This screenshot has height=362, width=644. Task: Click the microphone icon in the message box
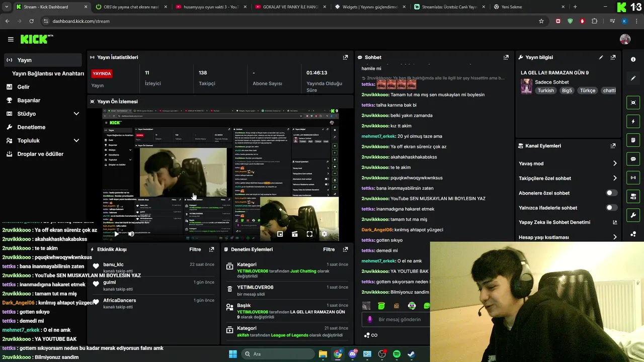370,319
